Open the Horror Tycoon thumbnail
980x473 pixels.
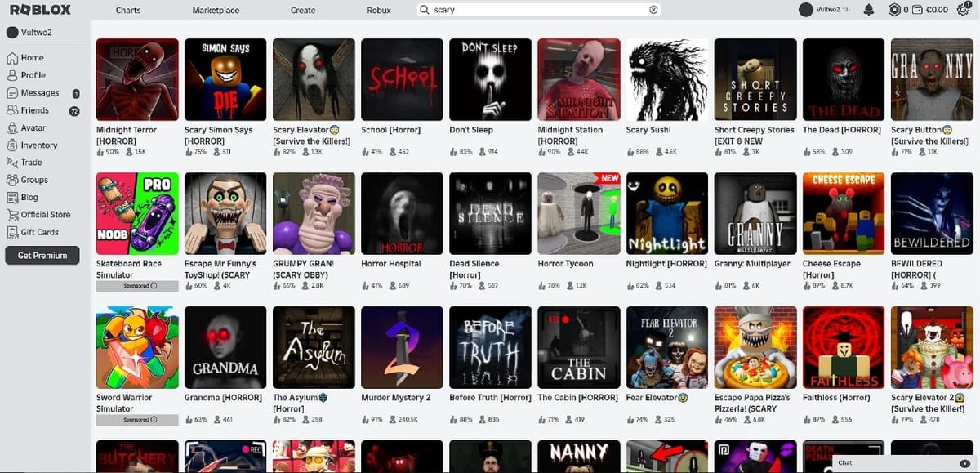tap(578, 213)
